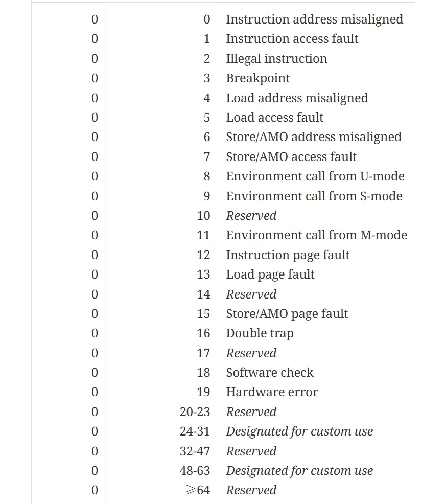Click on the "Breakpoint" description
This screenshot has width=445, height=504.
coord(258,78)
